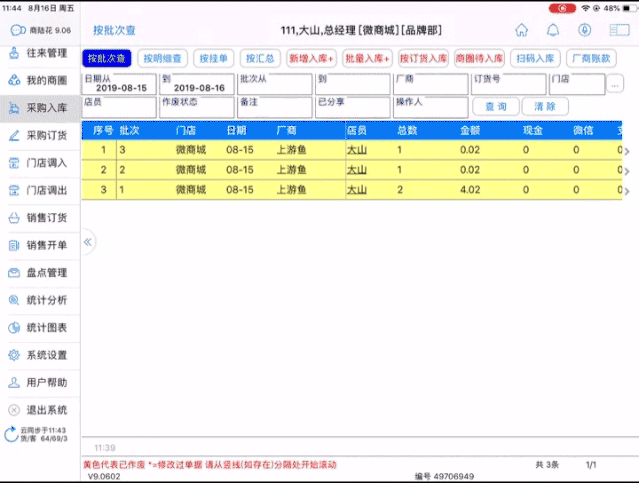Screen dimensions: 639x483
Task: Click the 订货号 input field
Action: [x=509, y=84]
